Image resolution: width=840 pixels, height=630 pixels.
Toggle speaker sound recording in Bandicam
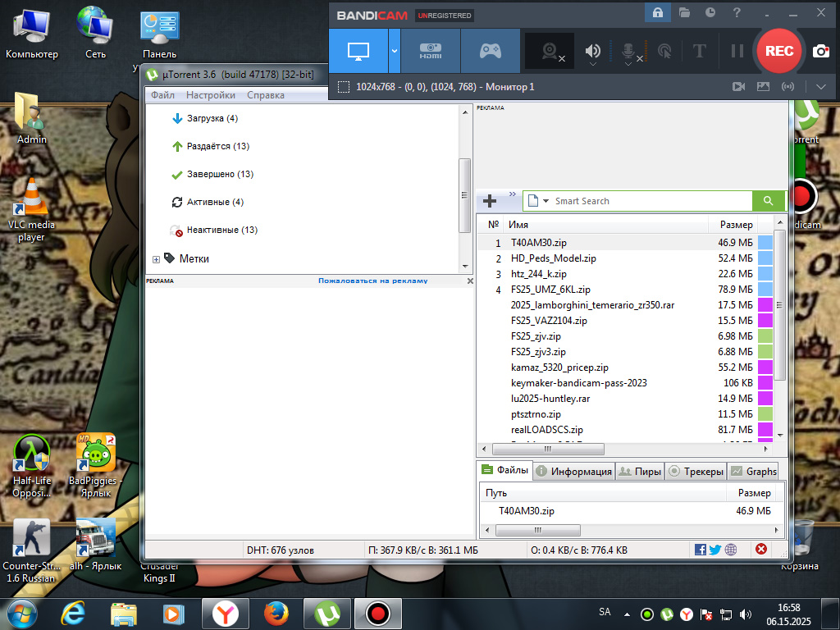coord(592,52)
